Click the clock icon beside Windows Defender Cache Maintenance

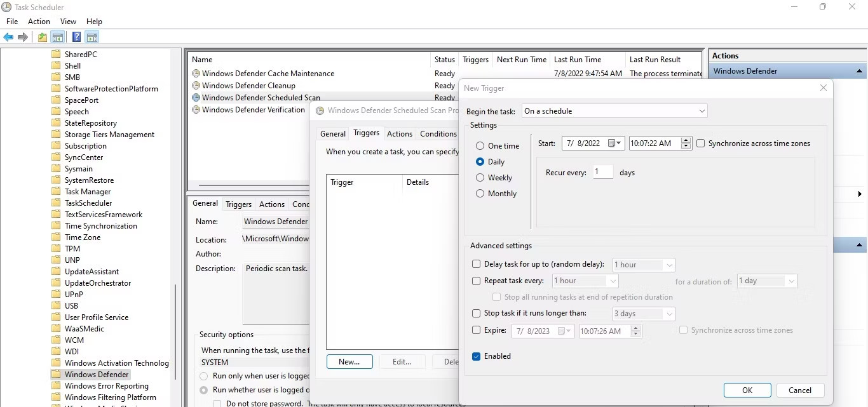click(196, 74)
